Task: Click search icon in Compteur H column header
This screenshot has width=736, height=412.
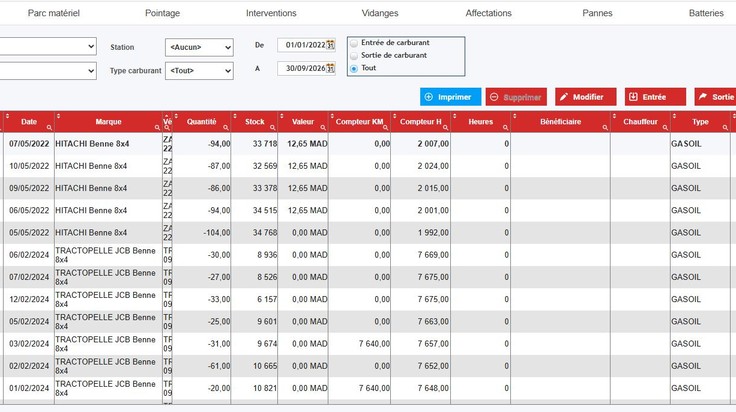Action: click(x=445, y=127)
